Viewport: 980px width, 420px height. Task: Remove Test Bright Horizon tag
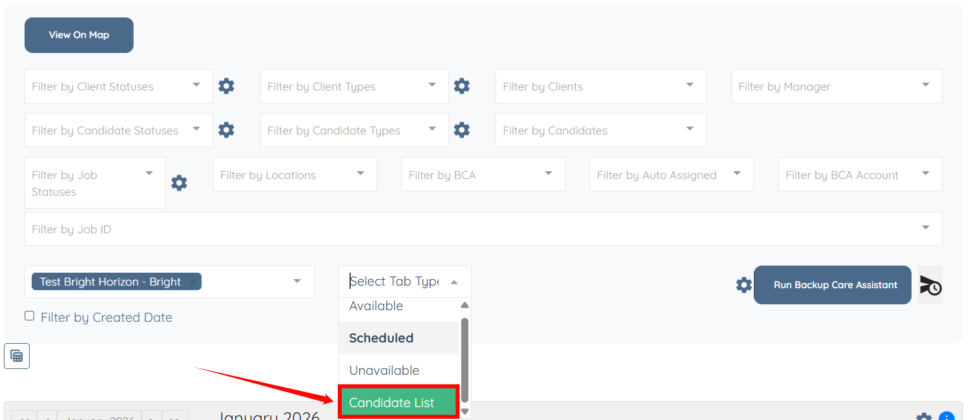click(193, 282)
